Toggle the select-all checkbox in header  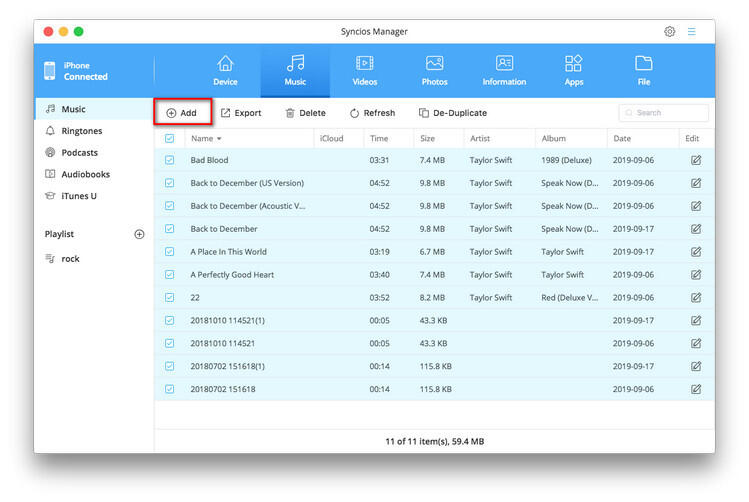170,139
